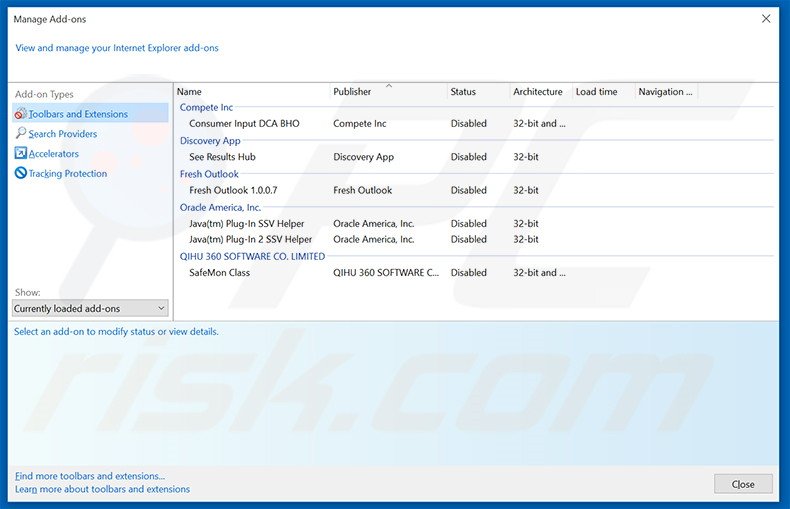Select the SafeMon Class add-on
This screenshot has height=509, width=790.
pos(219,272)
